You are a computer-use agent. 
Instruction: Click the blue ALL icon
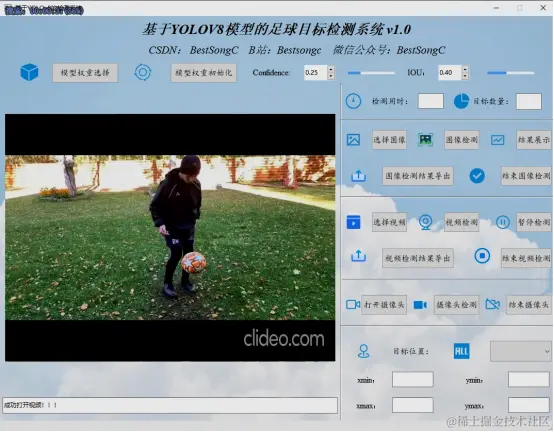tap(461, 351)
